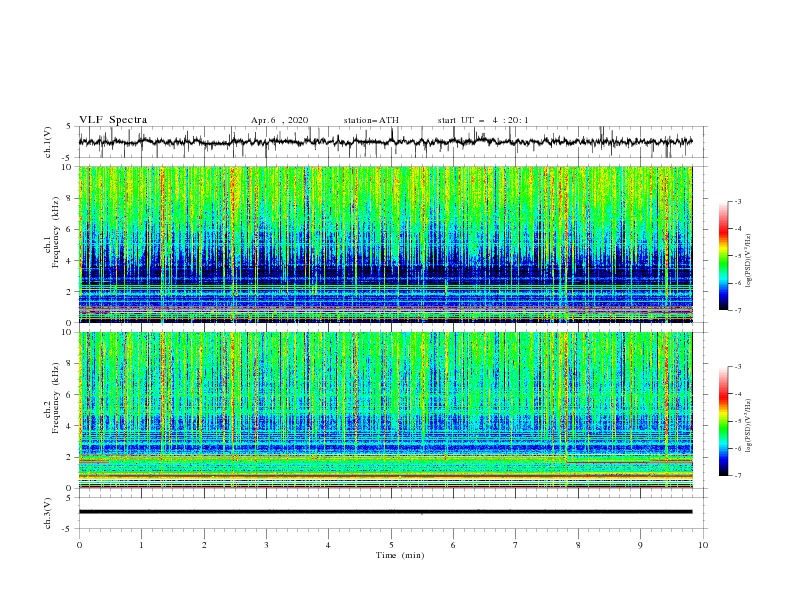
Task: Click tick label 4 on the Time axis
Action: coord(328,545)
